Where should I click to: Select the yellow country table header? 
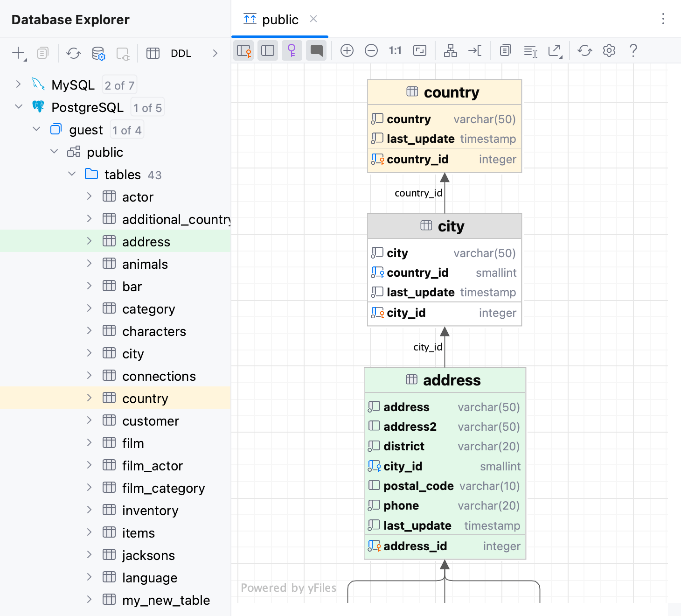click(x=444, y=92)
